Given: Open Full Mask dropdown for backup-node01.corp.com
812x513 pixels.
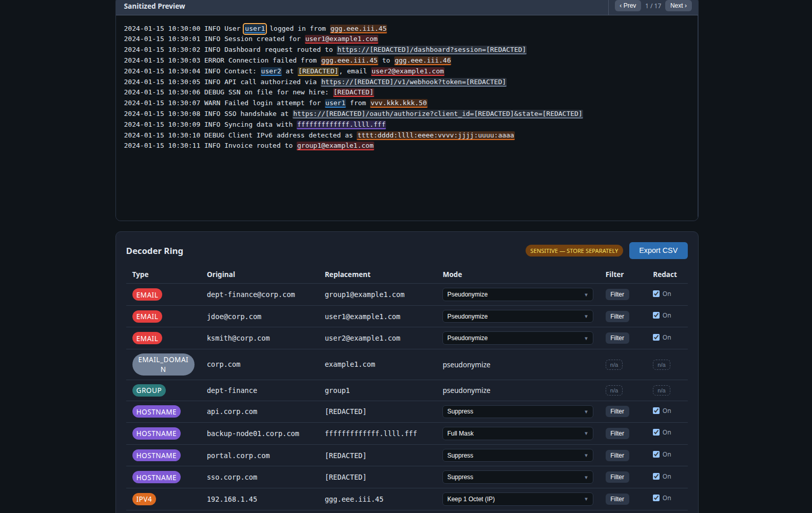Looking at the screenshot, I should [517, 433].
